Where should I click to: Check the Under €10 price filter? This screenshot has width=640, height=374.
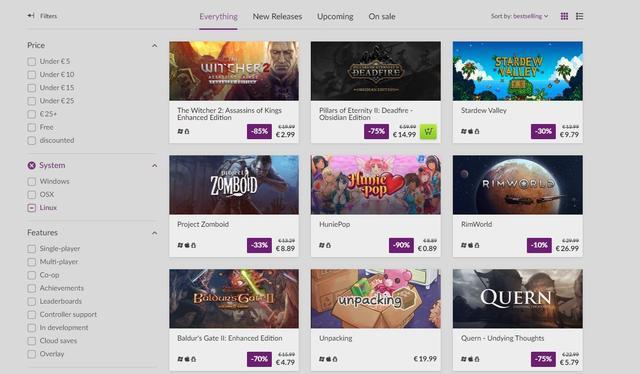(x=31, y=75)
